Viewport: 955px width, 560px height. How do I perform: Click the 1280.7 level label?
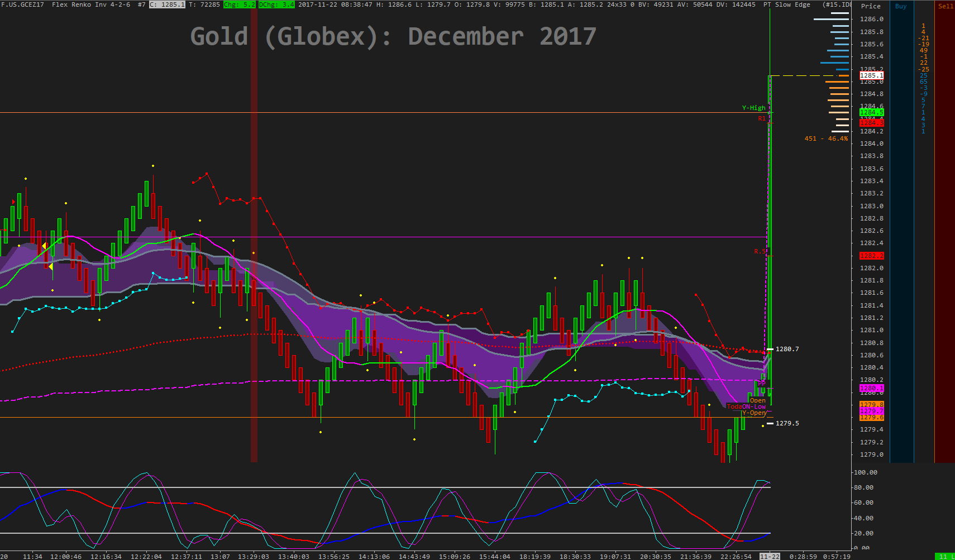point(787,349)
